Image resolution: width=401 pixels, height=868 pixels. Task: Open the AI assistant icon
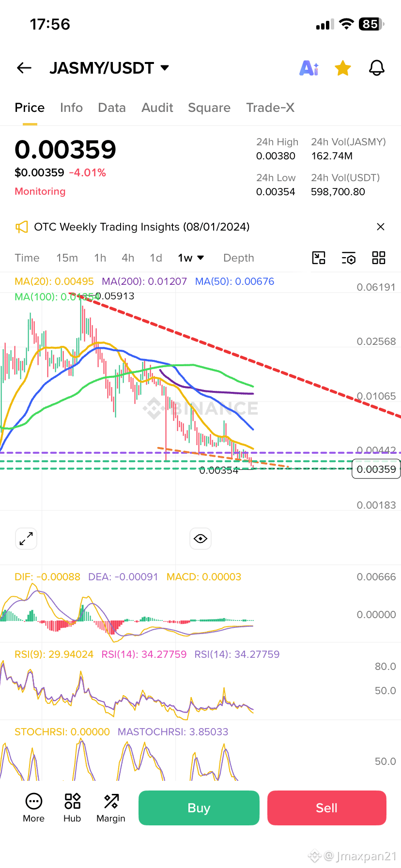point(309,68)
